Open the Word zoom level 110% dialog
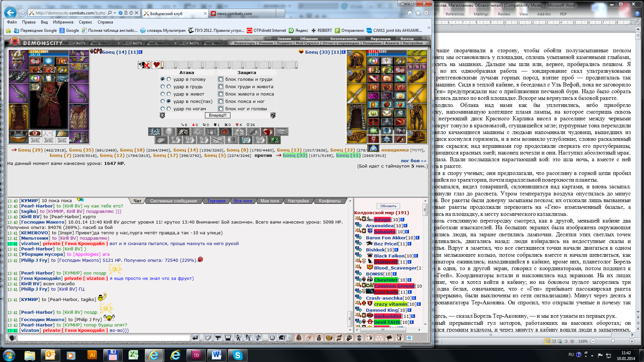The width and height of the screenshot is (644, 362). (583, 341)
